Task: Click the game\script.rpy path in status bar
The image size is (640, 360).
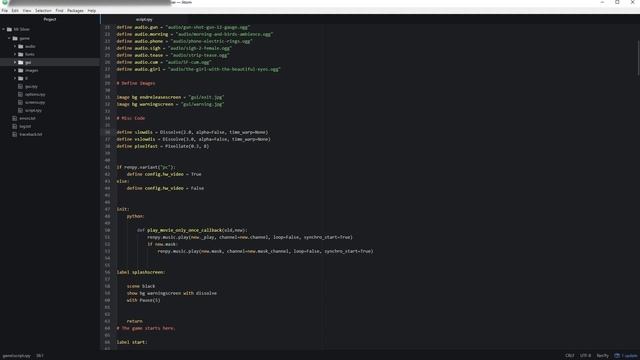Action: click(17, 356)
